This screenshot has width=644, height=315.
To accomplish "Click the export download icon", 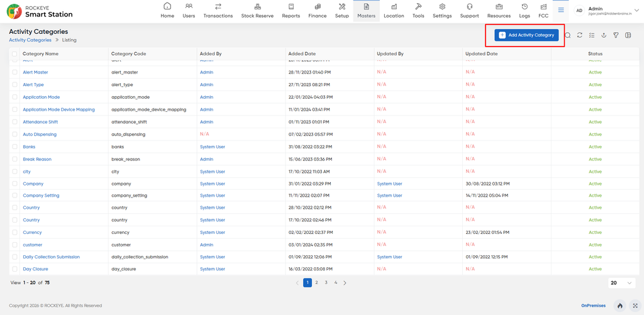I will (x=604, y=35).
